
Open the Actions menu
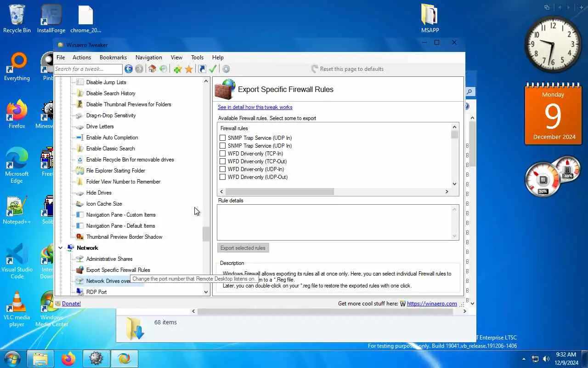click(x=82, y=57)
